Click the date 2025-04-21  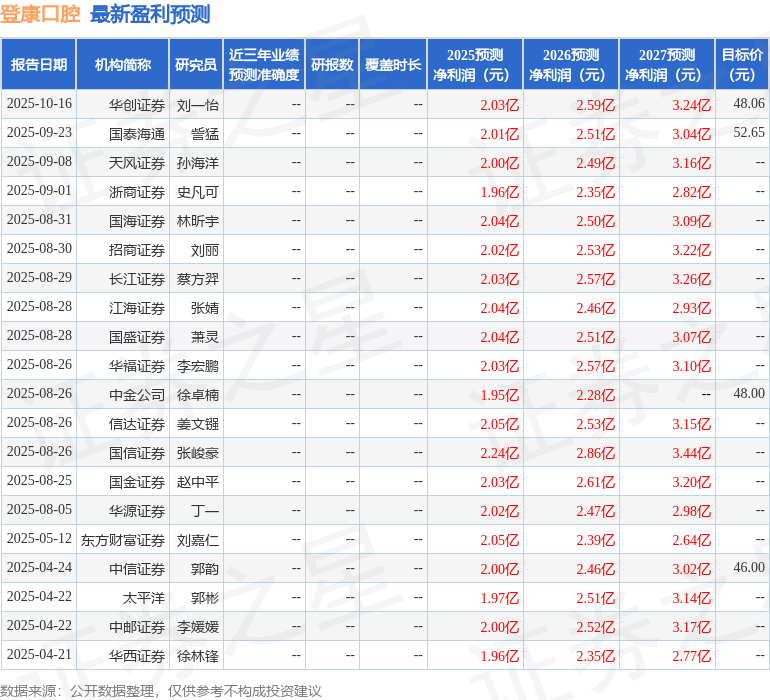(x=39, y=654)
